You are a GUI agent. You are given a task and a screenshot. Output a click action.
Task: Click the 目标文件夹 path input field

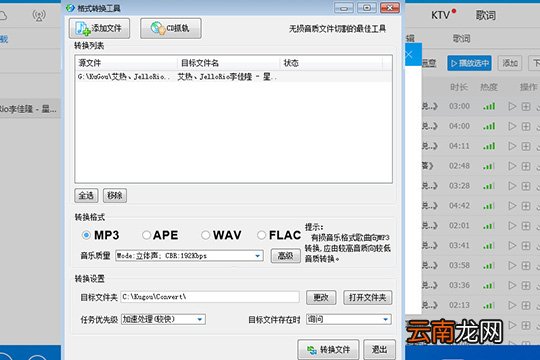tap(210, 297)
